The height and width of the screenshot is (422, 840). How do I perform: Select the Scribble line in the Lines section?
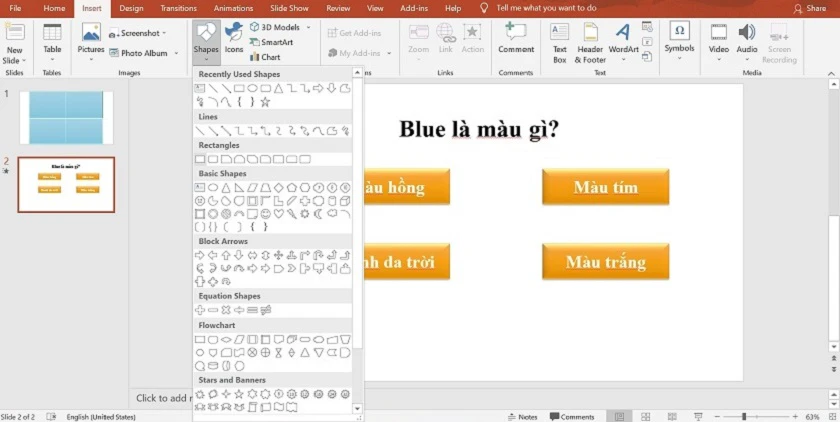(345, 131)
